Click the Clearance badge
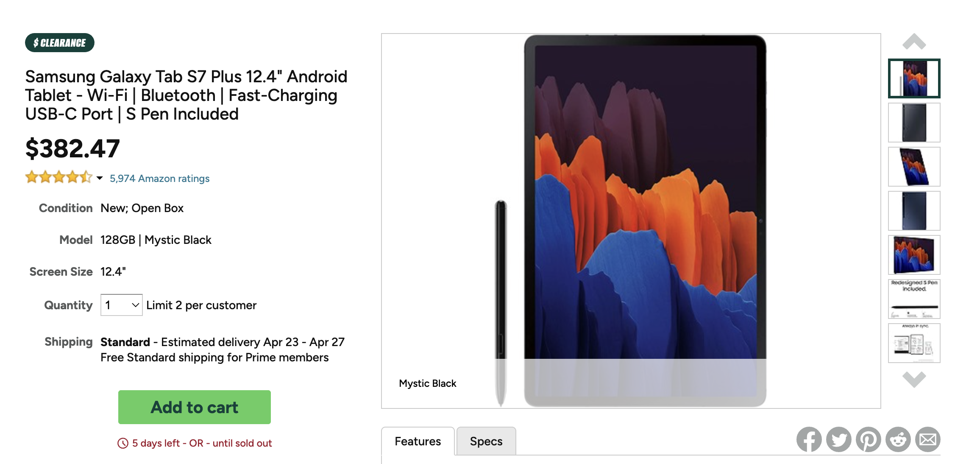 click(x=60, y=43)
